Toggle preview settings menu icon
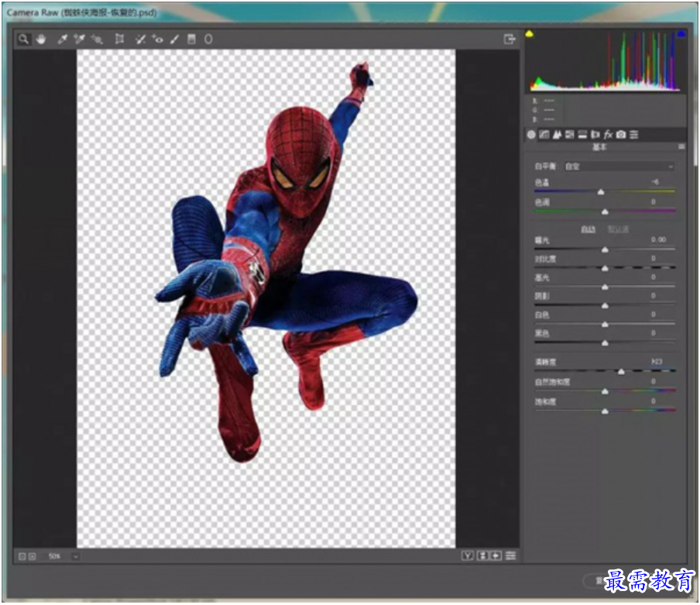Image resolution: width=700 pixels, height=605 pixels. (511, 556)
